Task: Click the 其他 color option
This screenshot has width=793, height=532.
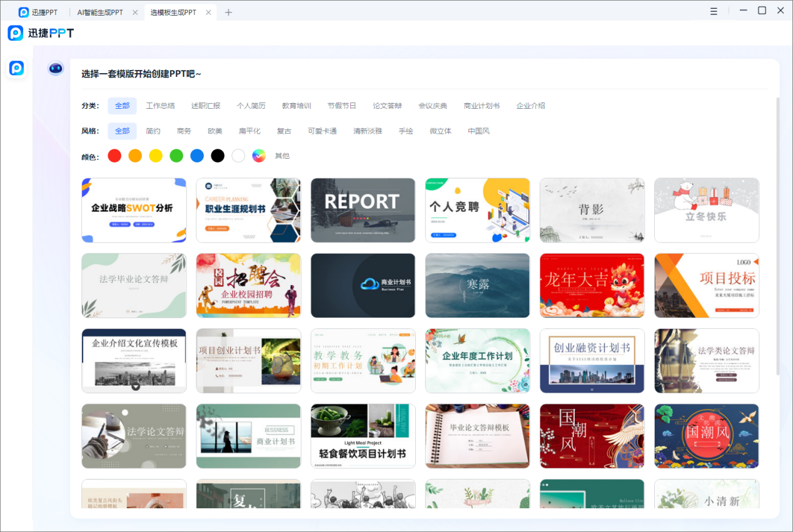Action: [x=282, y=156]
